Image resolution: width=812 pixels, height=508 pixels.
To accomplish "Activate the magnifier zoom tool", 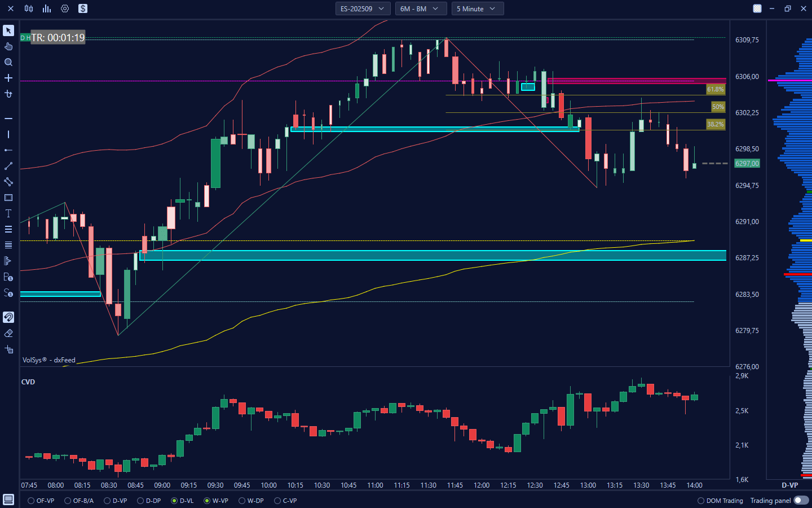I will tap(8, 62).
